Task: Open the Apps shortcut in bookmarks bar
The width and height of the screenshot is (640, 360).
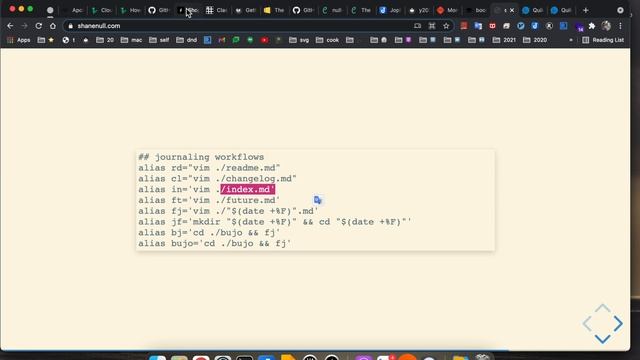Action: pos(19,40)
